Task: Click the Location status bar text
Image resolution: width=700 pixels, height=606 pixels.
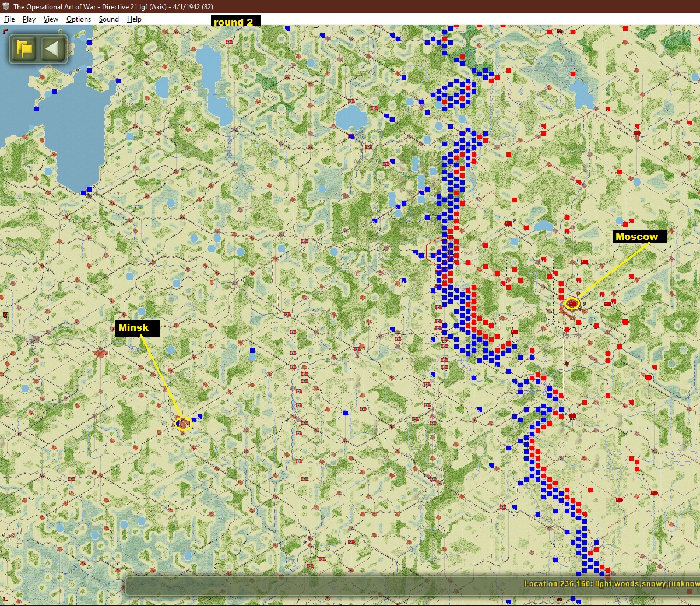Action: pos(611,583)
